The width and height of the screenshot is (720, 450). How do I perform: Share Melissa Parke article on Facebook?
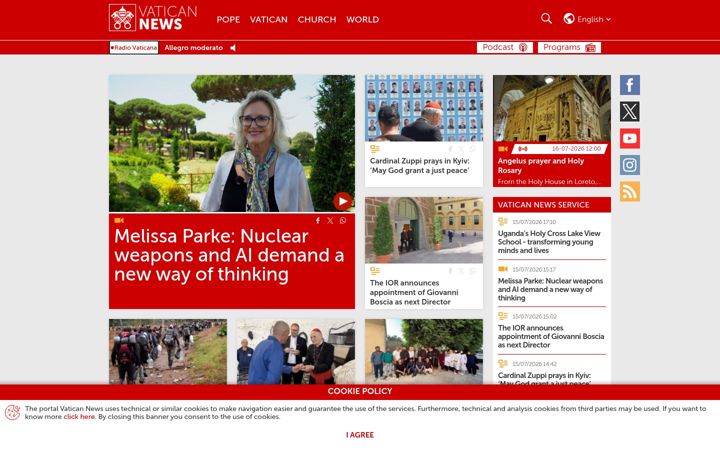point(318,220)
